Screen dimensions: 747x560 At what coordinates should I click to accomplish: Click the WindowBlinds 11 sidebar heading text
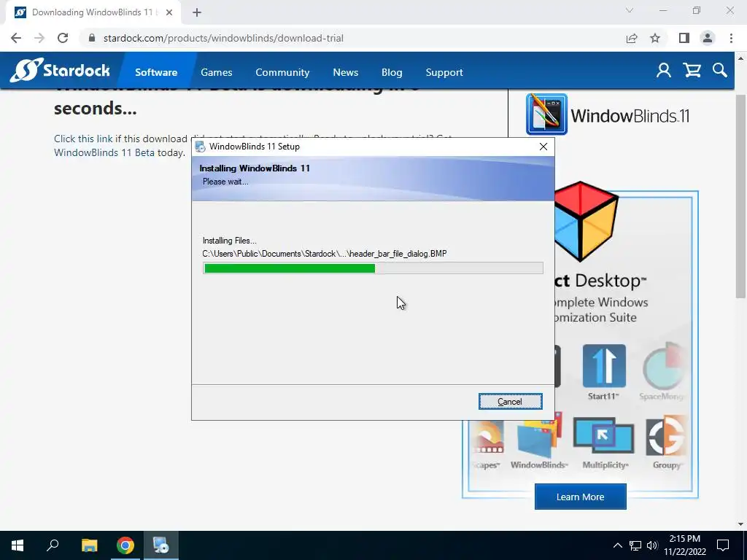pyautogui.click(x=630, y=116)
